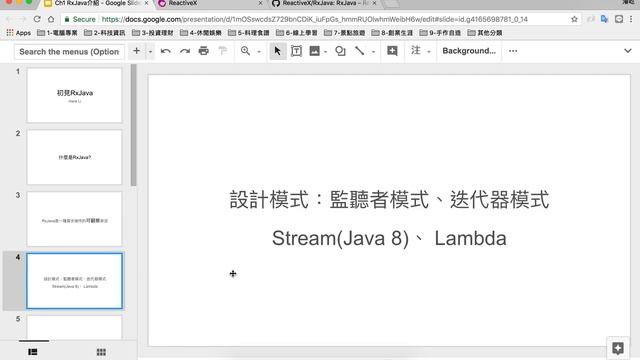
Task: Open the 5-料理食譜 bookmark folder
Action: point(249,33)
